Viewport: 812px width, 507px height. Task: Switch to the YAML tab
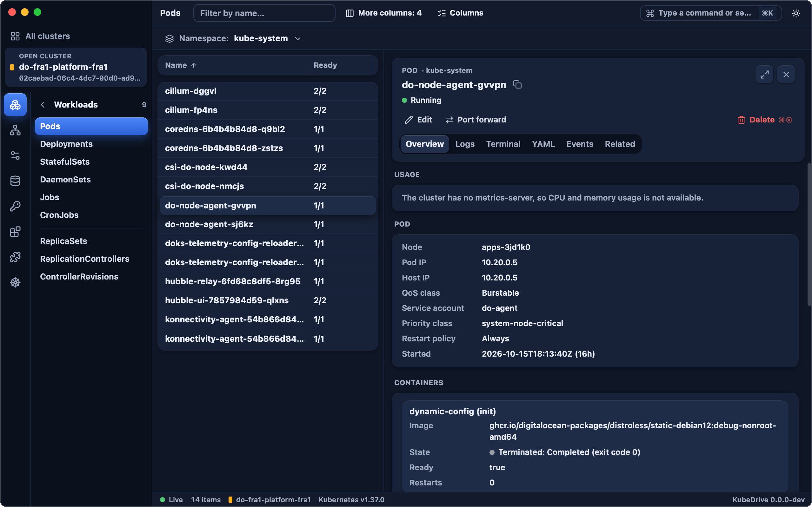tap(543, 144)
